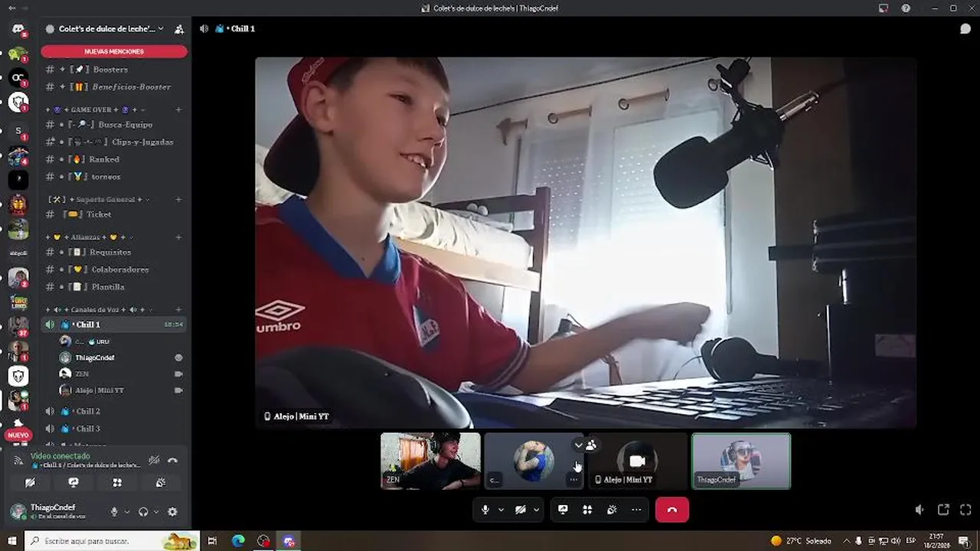Viewport: 980px width, 551px height.
Task: Click the Windows search box
Action: click(113, 541)
